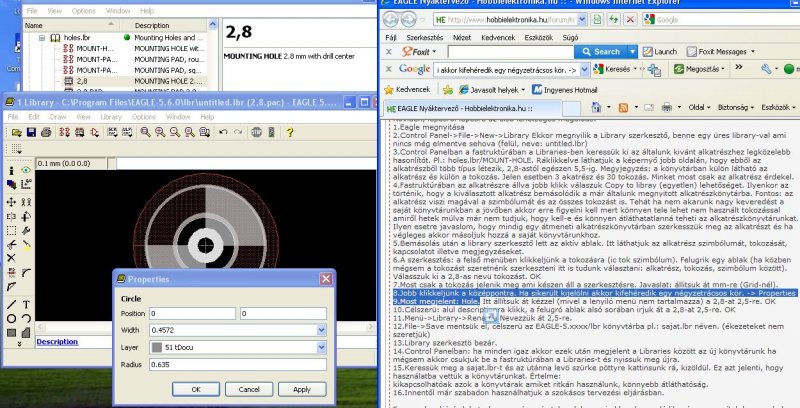Viewport: 800px width, 408px height.
Task: Click the Ingyenes Hotmail favorites link
Action: (564, 90)
